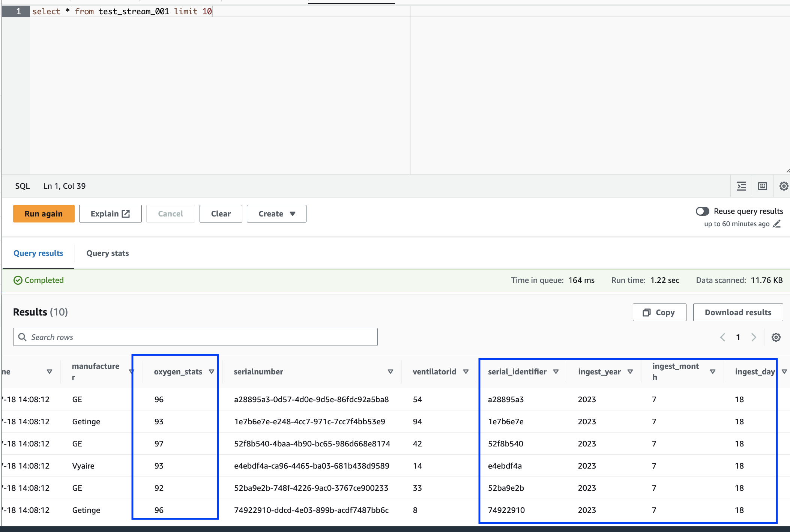Open the Create dropdown menu

click(x=276, y=213)
